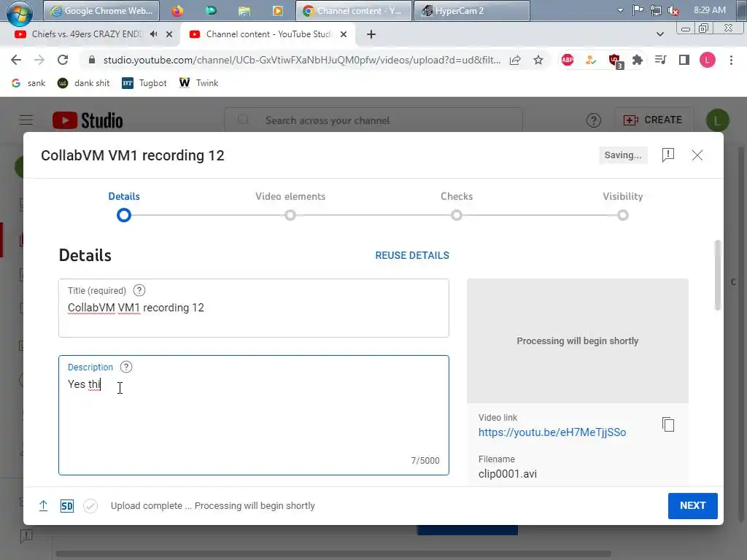Image resolution: width=747 pixels, height=560 pixels.
Task: Open the media control playlist icon
Action: [661, 60]
